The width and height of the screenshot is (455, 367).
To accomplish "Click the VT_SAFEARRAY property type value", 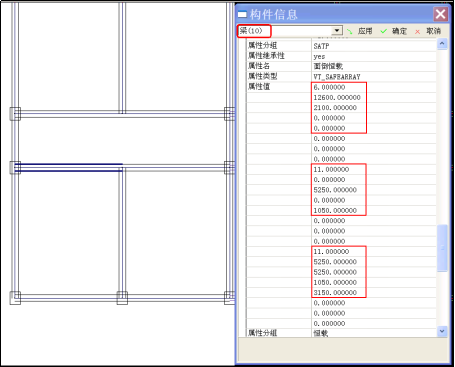I will click(x=337, y=77).
